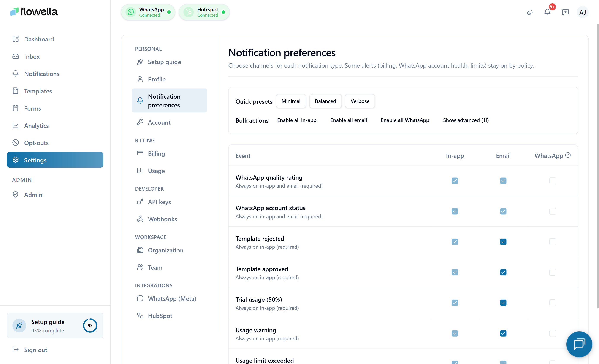Screen dimensions: 599x364
Task: Open Billing settings
Action: point(169,153)
